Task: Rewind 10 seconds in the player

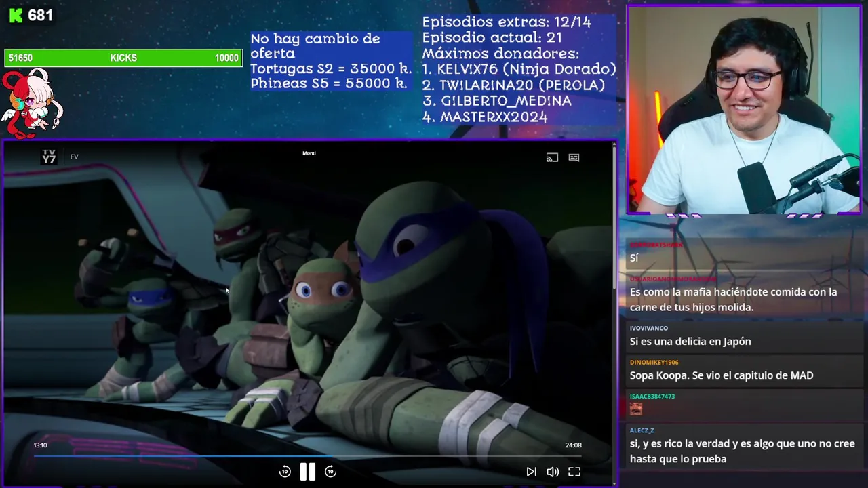Action: point(285,472)
